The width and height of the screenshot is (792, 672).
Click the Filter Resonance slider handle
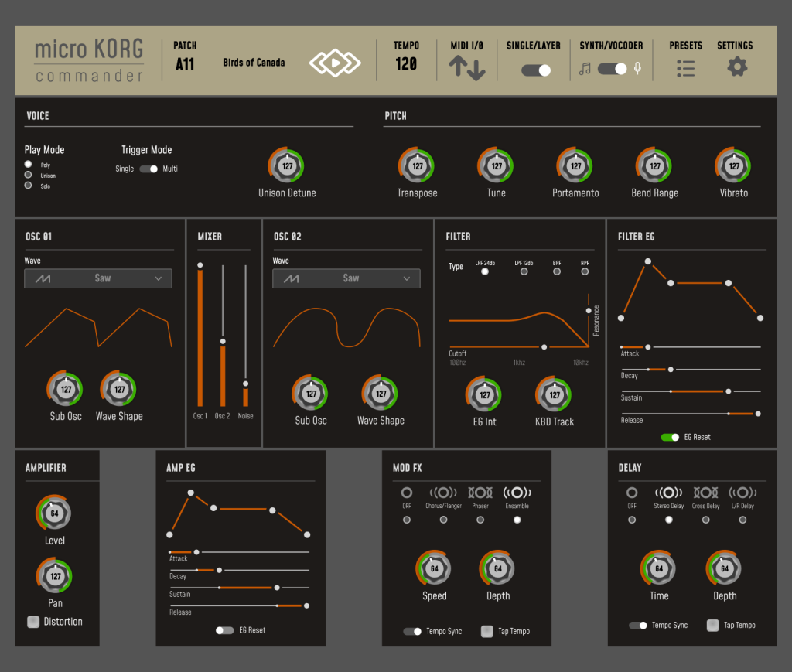pyautogui.click(x=589, y=311)
